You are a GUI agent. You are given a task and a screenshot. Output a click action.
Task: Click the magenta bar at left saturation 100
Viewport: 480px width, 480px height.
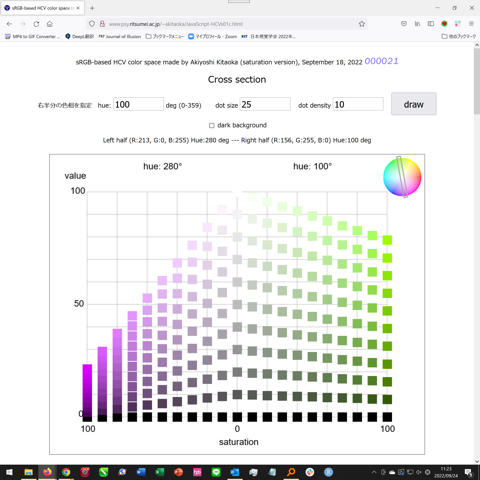coord(87,390)
